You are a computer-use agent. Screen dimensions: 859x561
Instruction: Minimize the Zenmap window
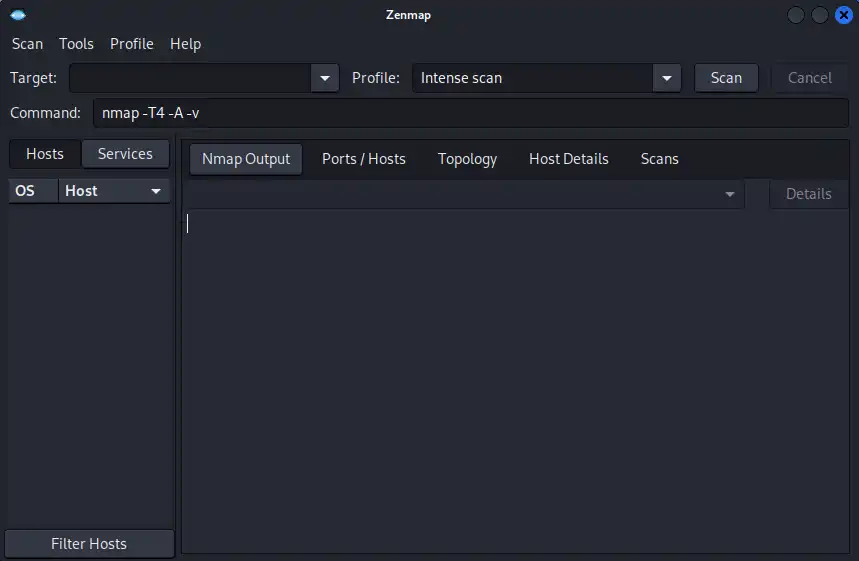click(x=795, y=15)
